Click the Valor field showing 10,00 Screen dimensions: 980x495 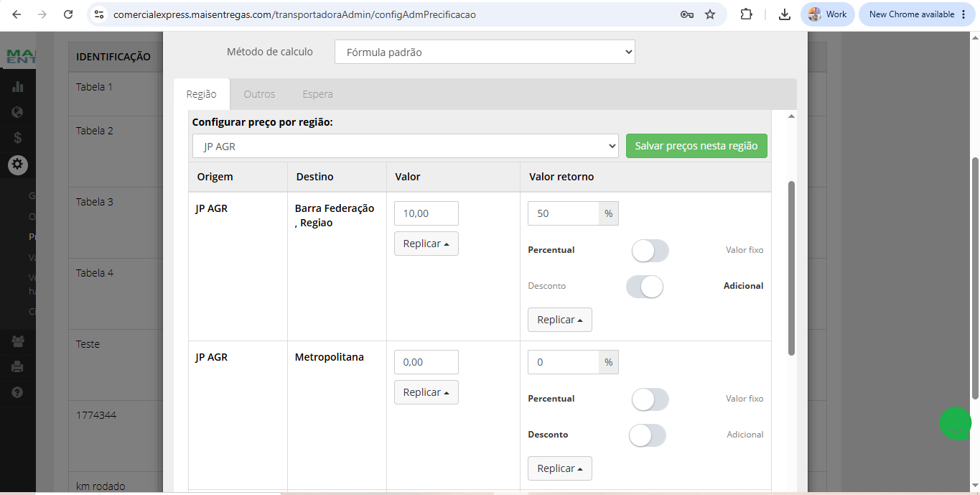426,213
